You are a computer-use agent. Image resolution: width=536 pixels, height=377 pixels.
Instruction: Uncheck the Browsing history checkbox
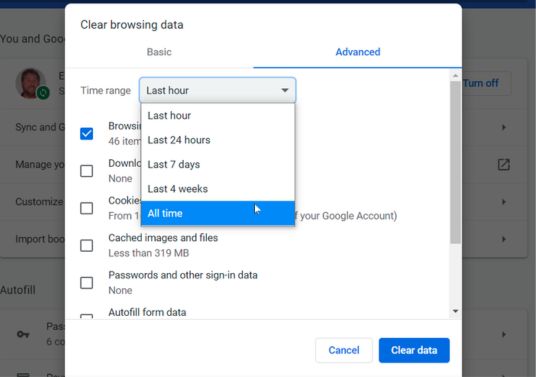click(86, 134)
